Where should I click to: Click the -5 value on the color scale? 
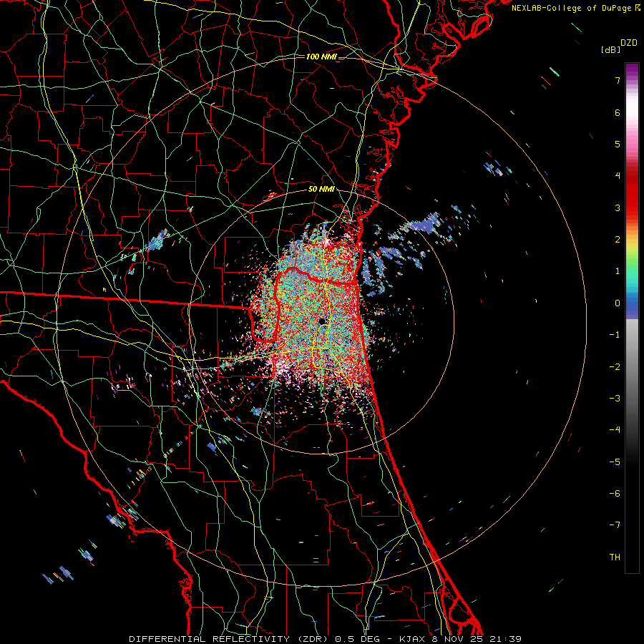tap(615, 462)
